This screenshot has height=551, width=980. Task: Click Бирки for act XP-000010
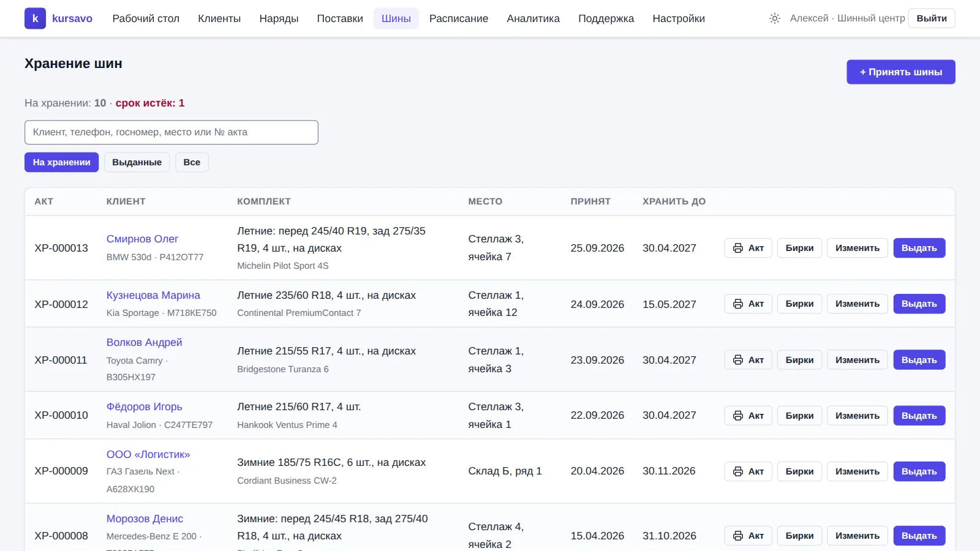click(799, 416)
